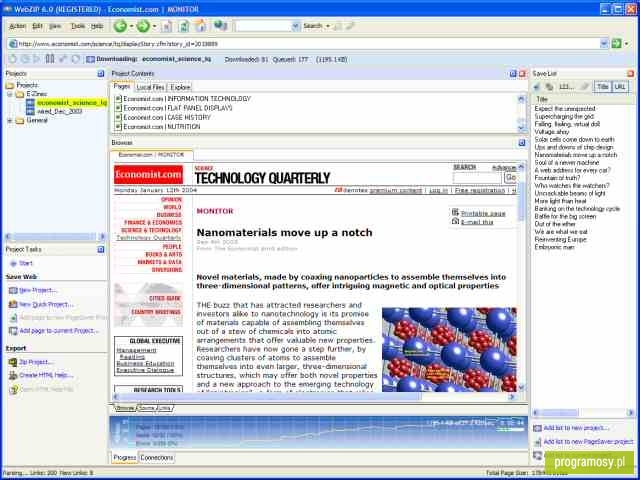Click the Project Contents blue panel icon
This screenshot has width=640, height=480.
513,73
